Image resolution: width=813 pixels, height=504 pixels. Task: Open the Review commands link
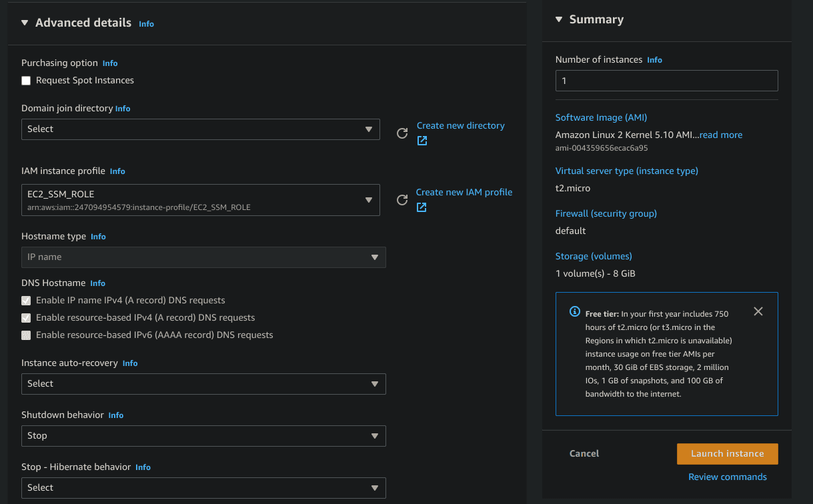click(x=727, y=477)
